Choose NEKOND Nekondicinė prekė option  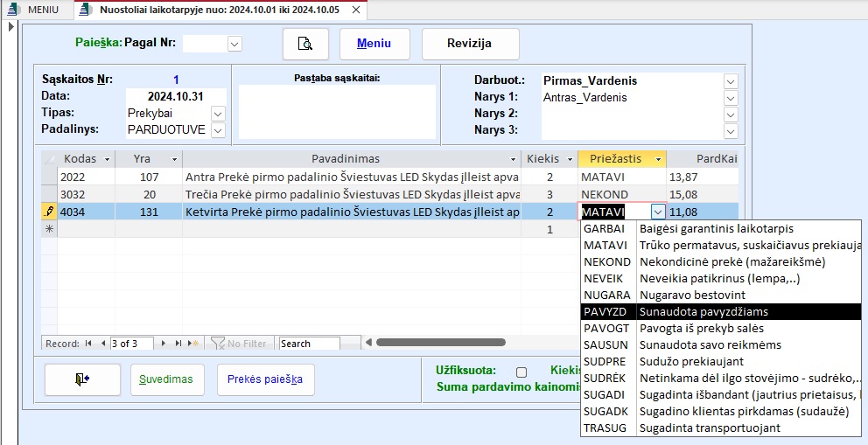[721, 261]
